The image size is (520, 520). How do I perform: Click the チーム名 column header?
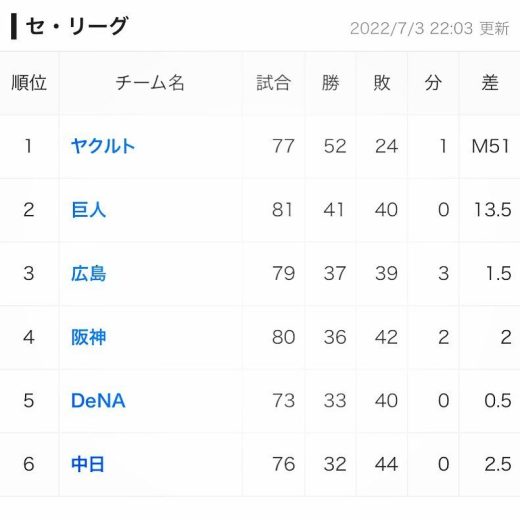point(150,83)
